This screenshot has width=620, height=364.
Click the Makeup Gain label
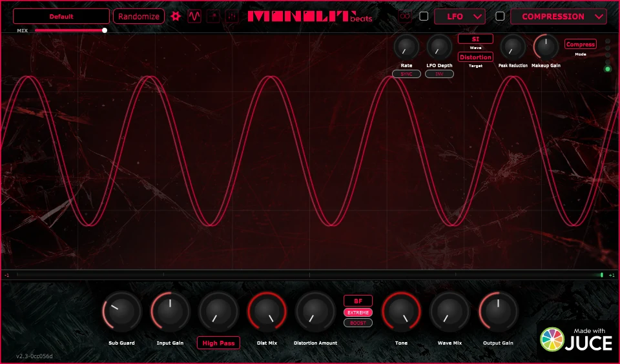(x=546, y=66)
